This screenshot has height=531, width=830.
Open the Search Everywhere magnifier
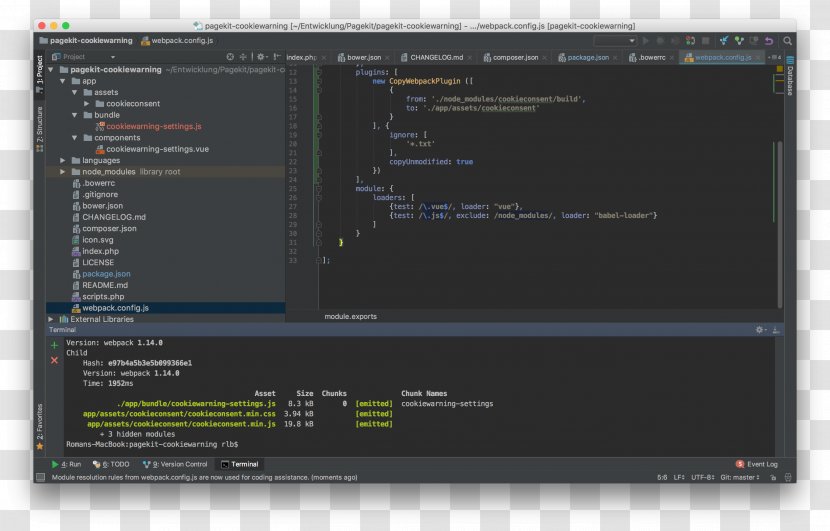click(787, 41)
